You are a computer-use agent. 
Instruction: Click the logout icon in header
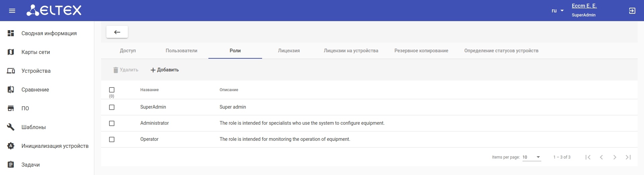(x=632, y=11)
